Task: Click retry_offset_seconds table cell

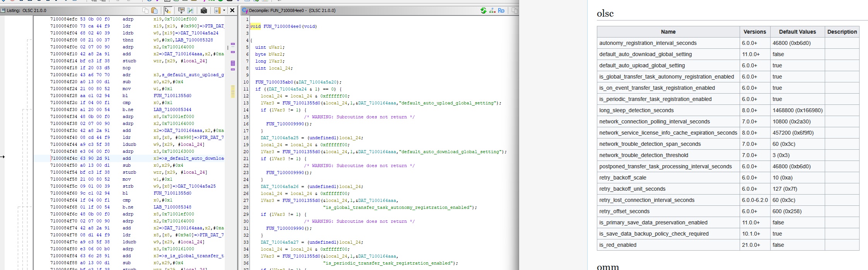Action: [668, 211]
